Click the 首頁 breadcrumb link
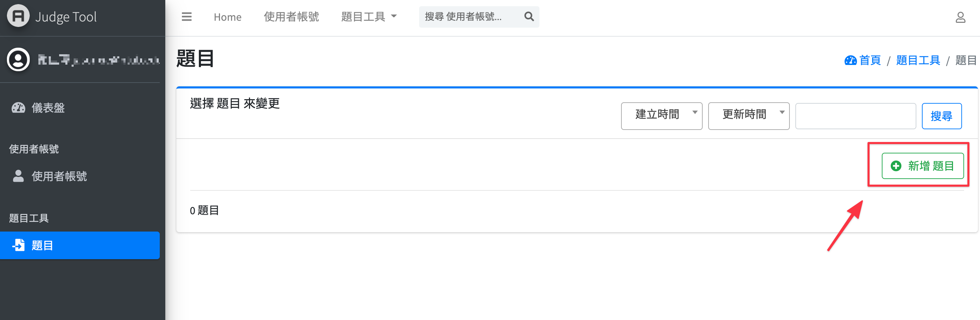Image resolution: width=980 pixels, height=320 pixels. pyautogui.click(x=869, y=60)
